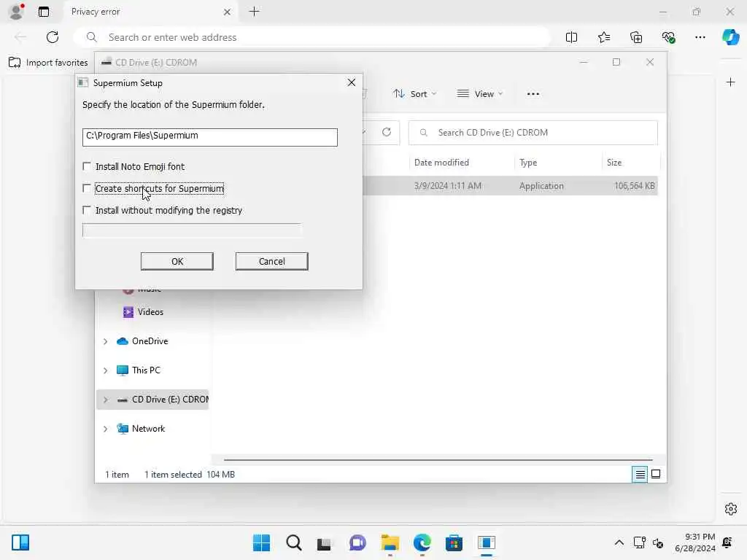This screenshot has width=747, height=560.
Task: Toggle Edge split screen
Action: 571,37
